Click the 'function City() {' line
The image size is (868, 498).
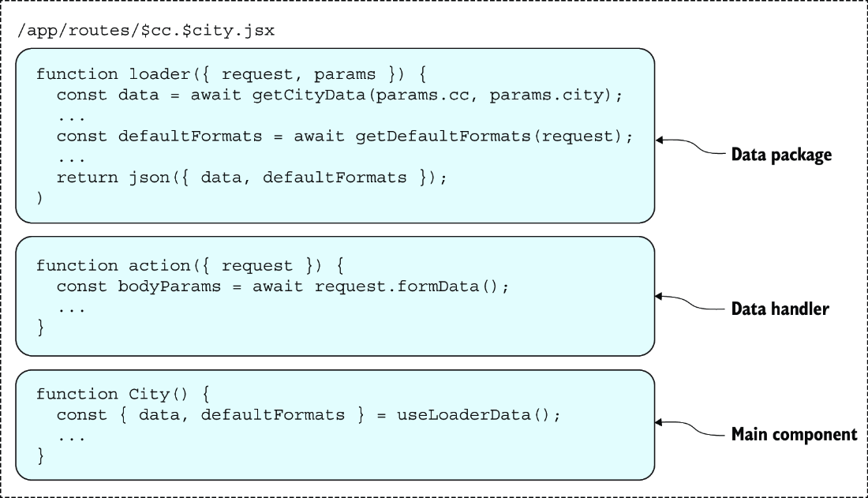click(x=123, y=395)
